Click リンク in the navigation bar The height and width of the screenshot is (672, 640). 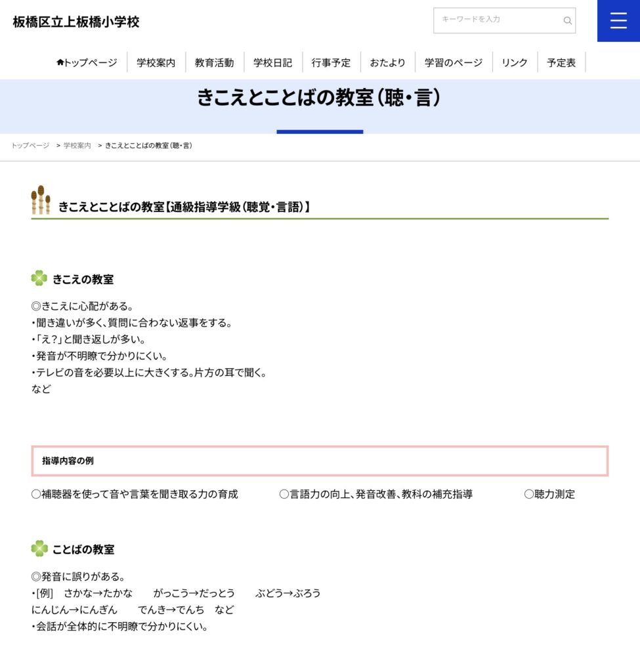coord(515,62)
